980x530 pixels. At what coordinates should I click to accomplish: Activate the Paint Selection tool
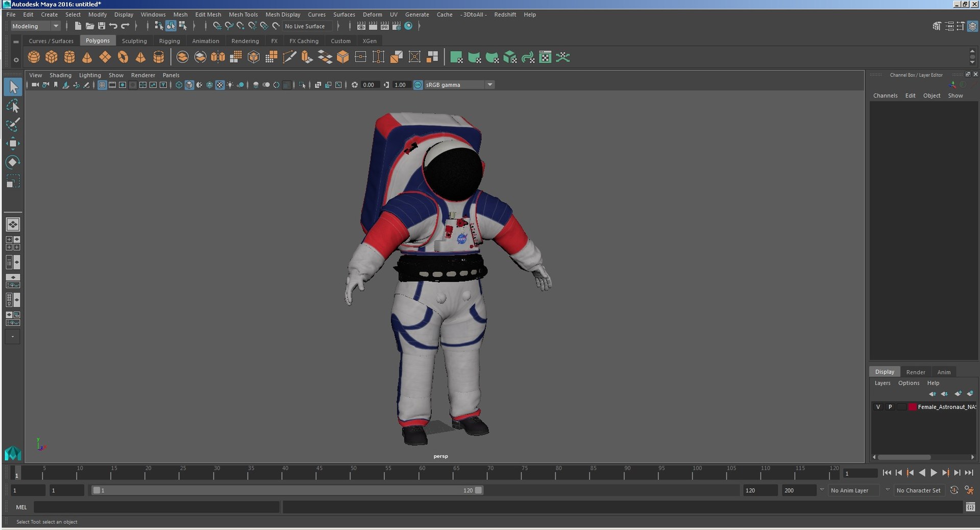coord(13,125)
